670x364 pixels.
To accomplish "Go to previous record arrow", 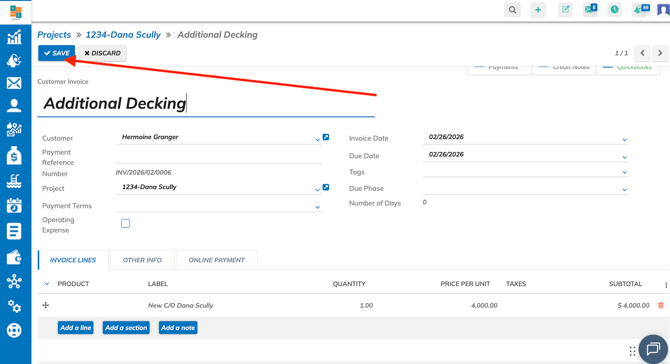I will [x=642, y=53].
